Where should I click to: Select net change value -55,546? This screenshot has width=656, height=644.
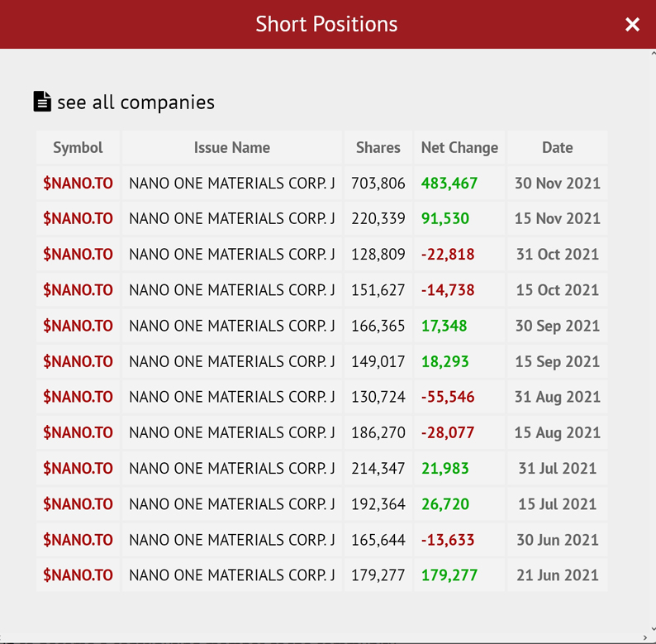click(448, 397)
